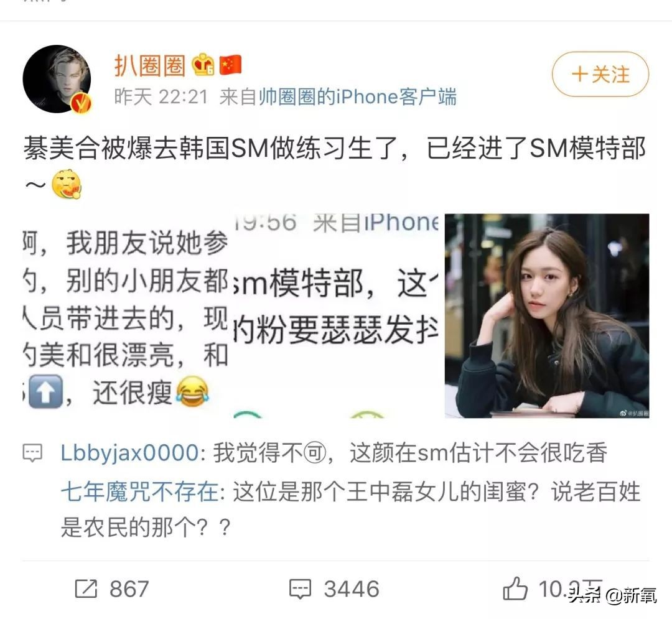Screen dimensions: 672x619
Task: Open the 扒圈圈 username link
Action: (149, 65)
